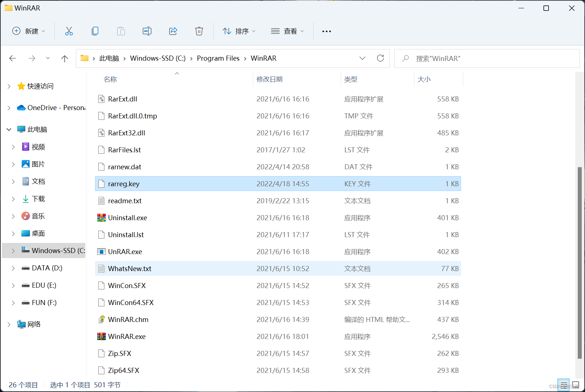Click the Delete trash can icon
The width and height of the screenshot is (585, 392).
click(199, 31)
